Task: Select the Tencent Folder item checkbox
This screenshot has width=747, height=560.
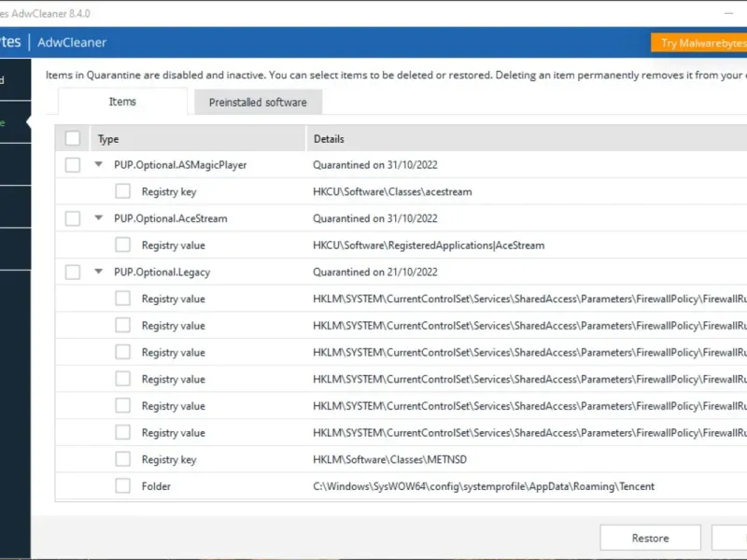Action: [122, 486]
